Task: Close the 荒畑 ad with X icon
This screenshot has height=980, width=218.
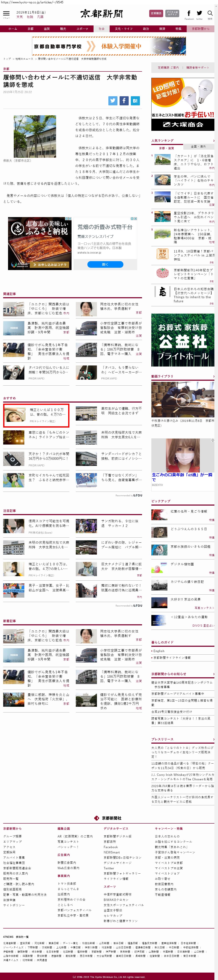Action: click(136, 219)
